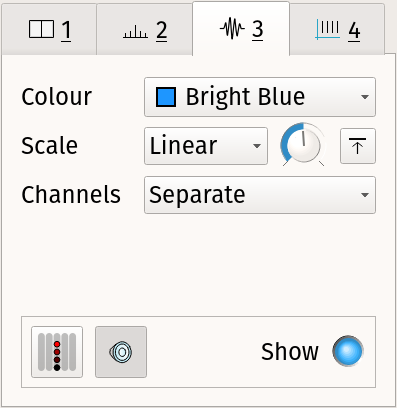The image size is (397, 408).
Task: Click the waveform icon on tab 3
Action: (x=232, y=29)
